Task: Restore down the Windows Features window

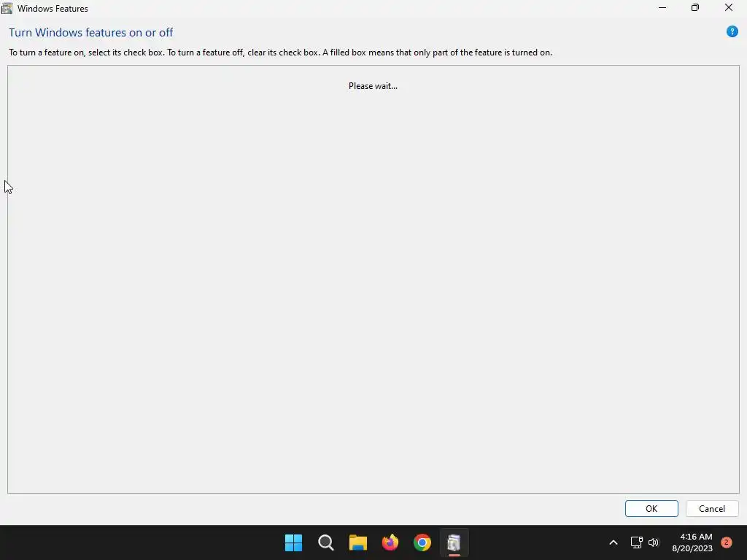Action: point(695,7)
